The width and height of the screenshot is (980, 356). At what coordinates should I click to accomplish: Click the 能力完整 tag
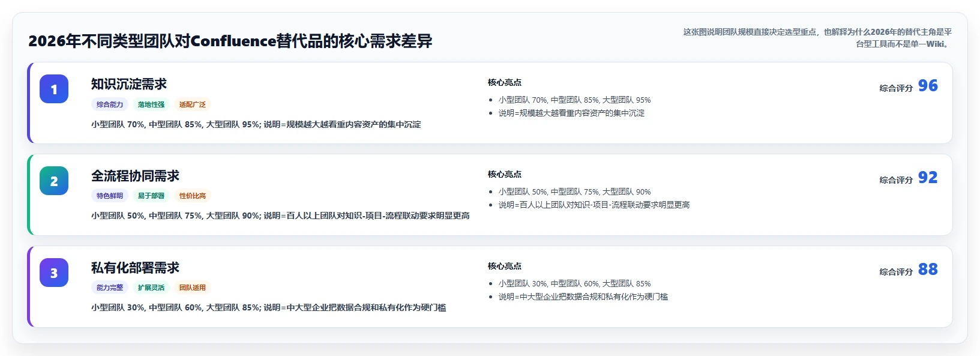click(110, 288)
